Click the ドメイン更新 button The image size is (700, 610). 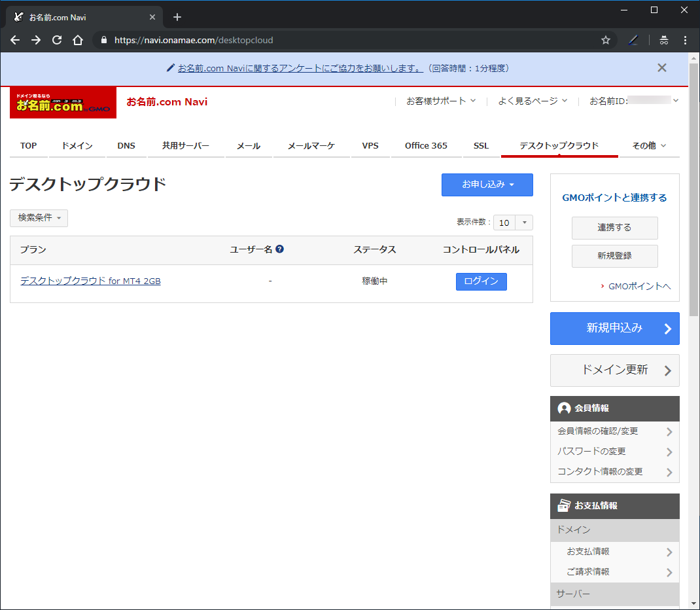(x=615, y=370)
